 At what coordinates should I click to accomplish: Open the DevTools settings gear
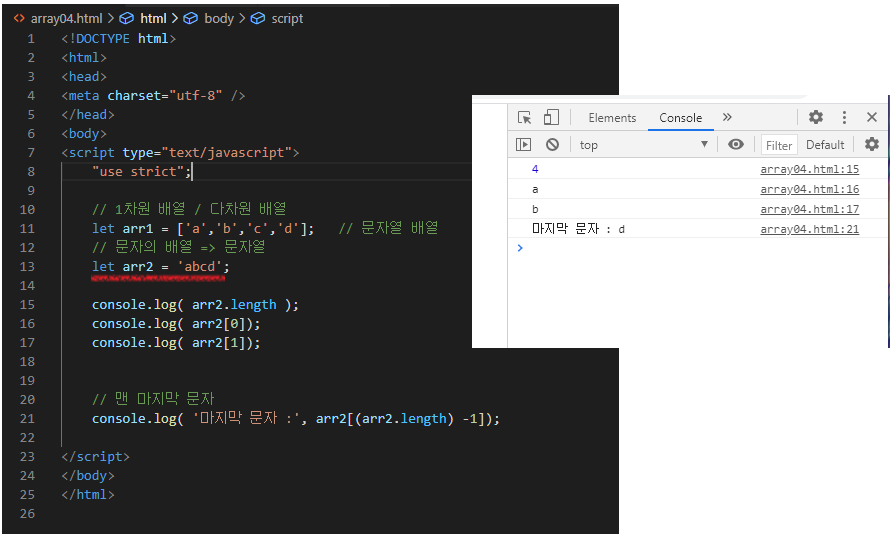[x=815, y=117]
